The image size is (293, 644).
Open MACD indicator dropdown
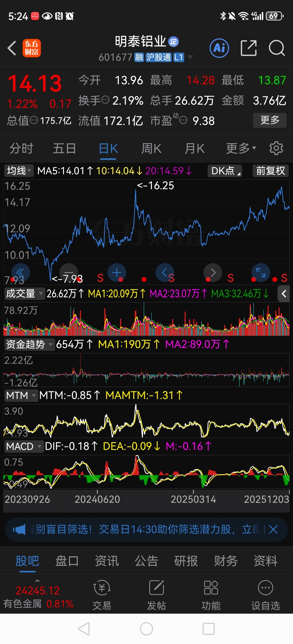(x=24, y=446)
